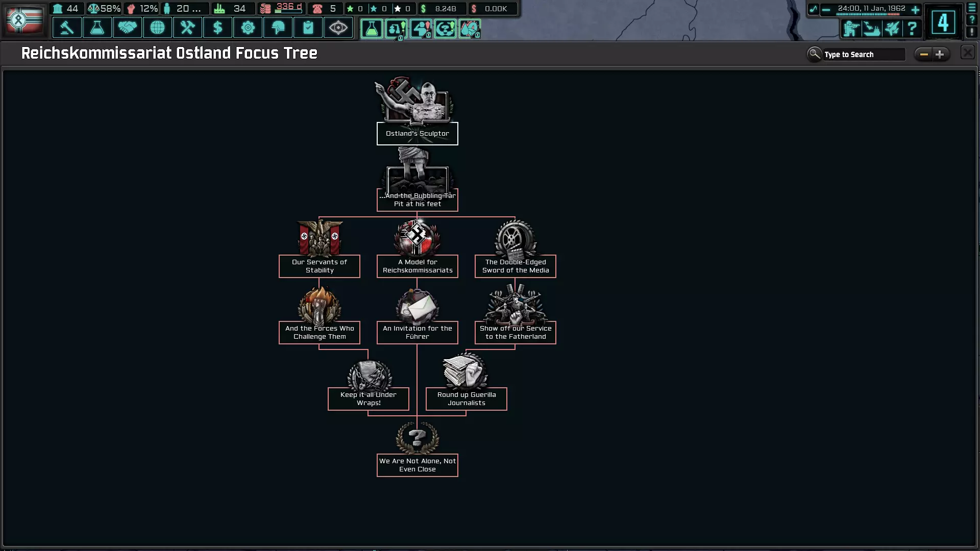Select The Double-Edged Sword of the Media
Screen dimensions: 980x551
[x=516, y=266]
